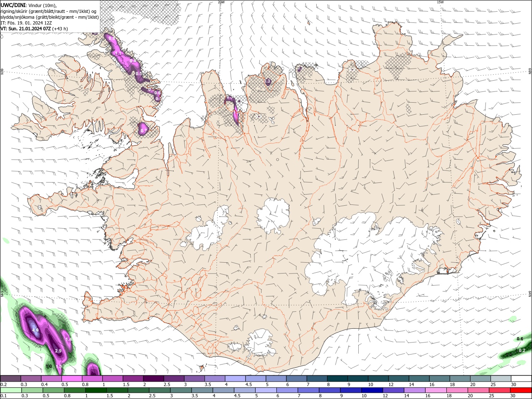
Task: Pick the magenta snow-scale swatch from 1 to 1.5
Action: point(113,378)
